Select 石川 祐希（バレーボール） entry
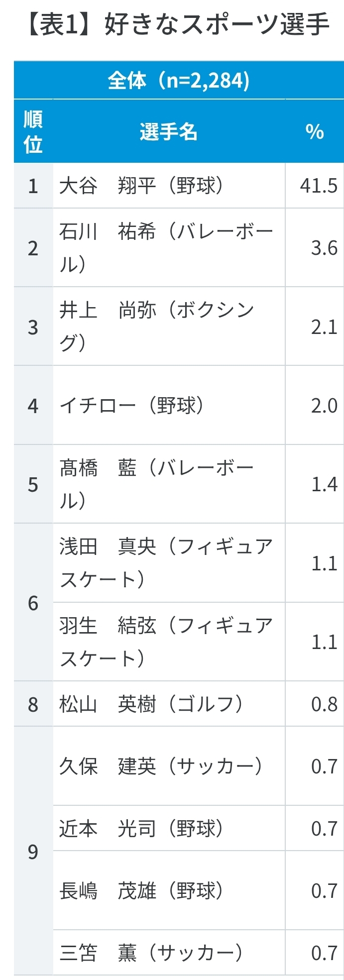The image size is (344, 980). coord(166,248)
